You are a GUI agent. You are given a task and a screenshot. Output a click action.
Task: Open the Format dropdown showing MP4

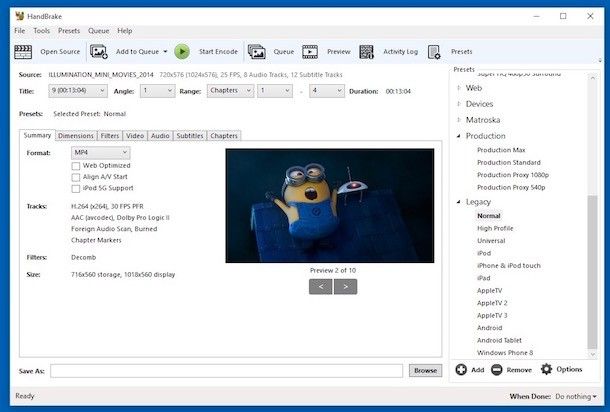pyautogui.click(x=100, y=153)
